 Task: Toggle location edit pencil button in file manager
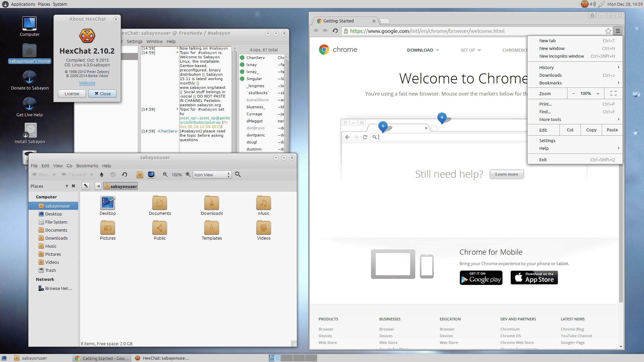(86, 186)
